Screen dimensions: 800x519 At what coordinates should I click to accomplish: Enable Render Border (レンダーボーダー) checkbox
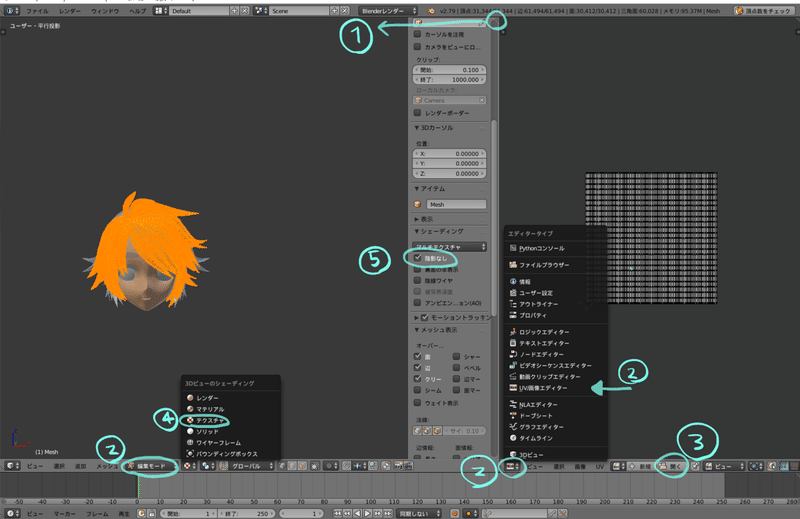tap(418, 113)
